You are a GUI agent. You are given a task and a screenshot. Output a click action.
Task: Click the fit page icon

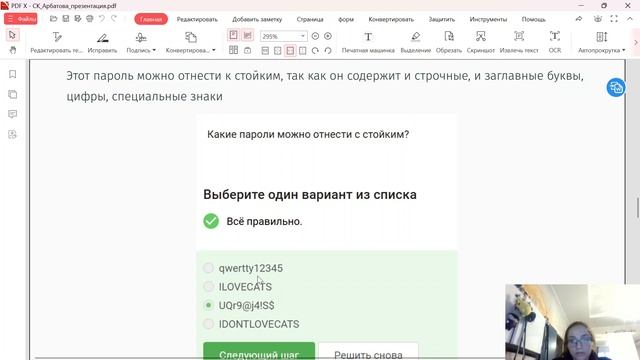tap(278, 51)
